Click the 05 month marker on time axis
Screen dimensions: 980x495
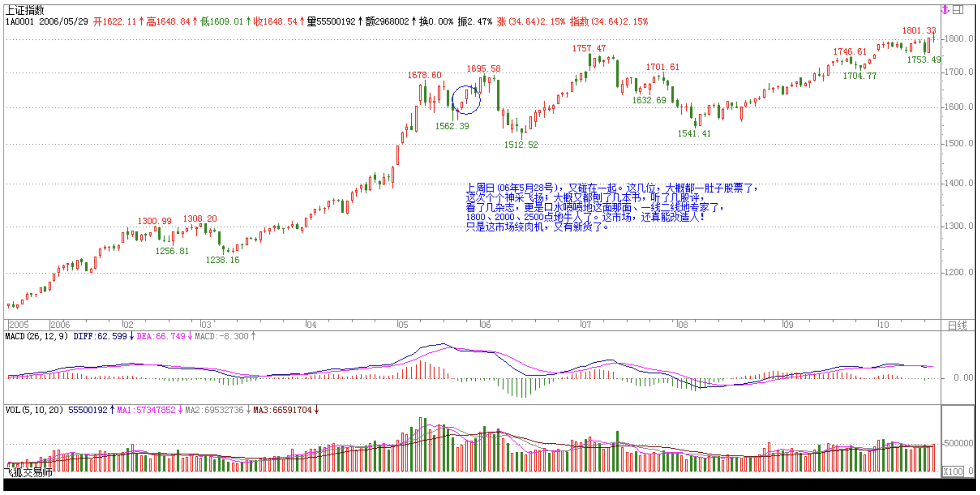402,325
